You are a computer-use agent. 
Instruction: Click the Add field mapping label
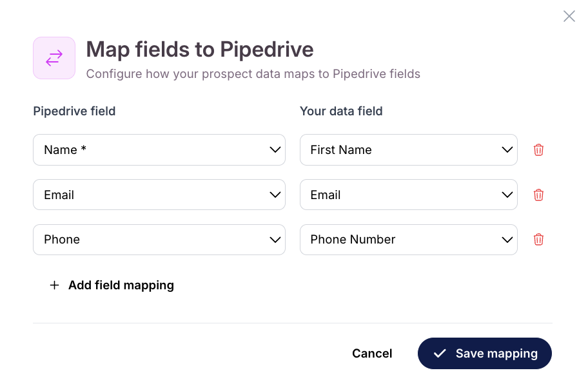coord(121,285)
